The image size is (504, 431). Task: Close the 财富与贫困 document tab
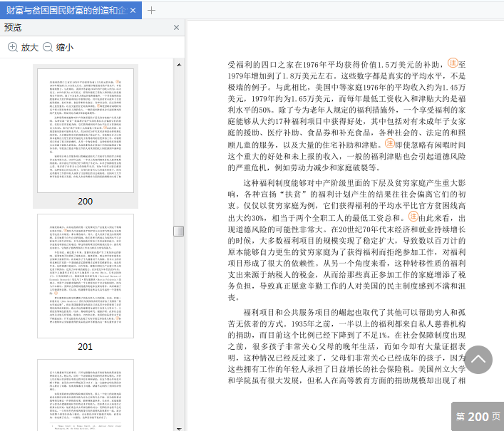(133, 10)
